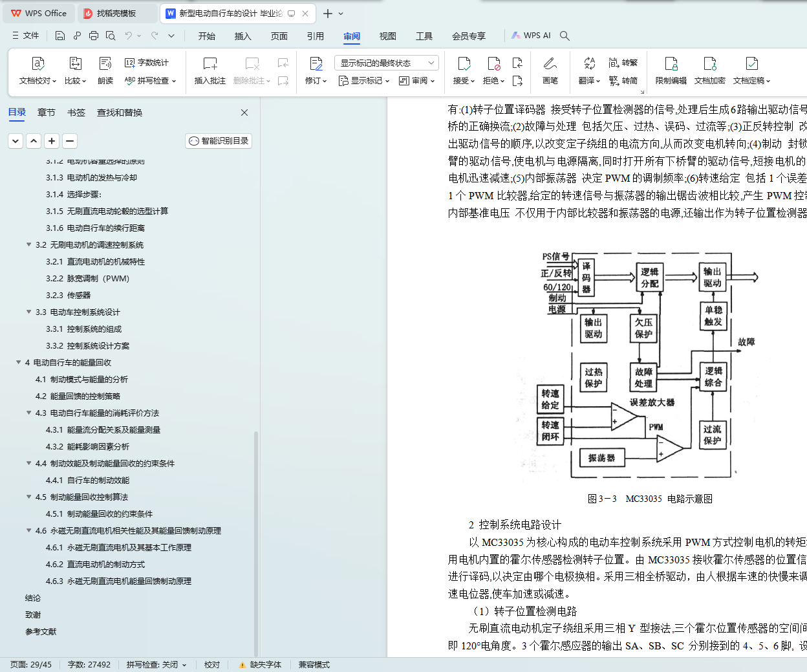Switch to the 书签 panel tab

76,113
